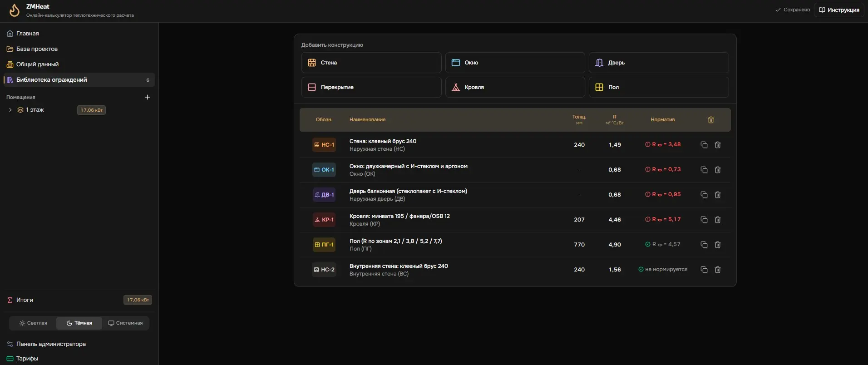Duplicate the НС-1 wall row
868x365 pixels.
pos(704,145)
